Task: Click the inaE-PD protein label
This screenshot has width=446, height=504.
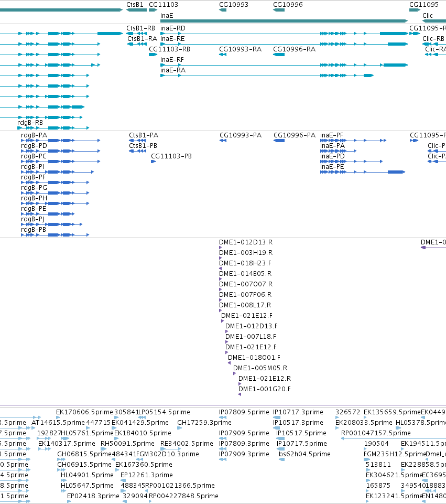Action: [x=332, y=156]
